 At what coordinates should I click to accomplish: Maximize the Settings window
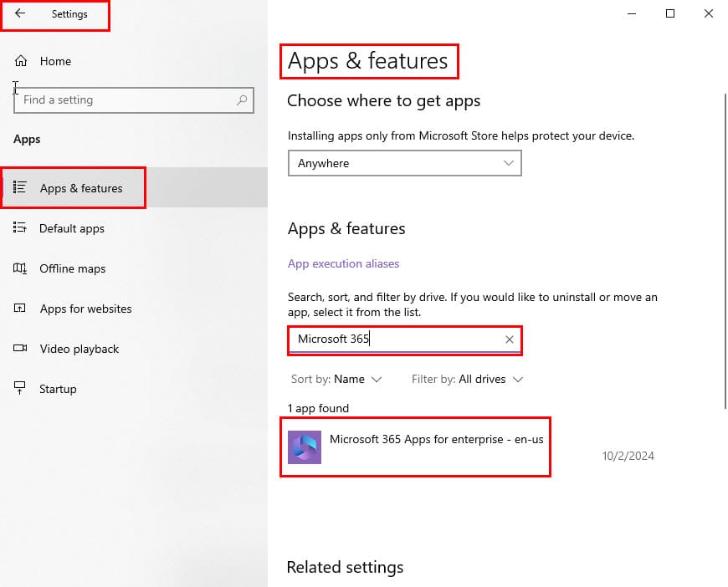click(x=670, y=13)
